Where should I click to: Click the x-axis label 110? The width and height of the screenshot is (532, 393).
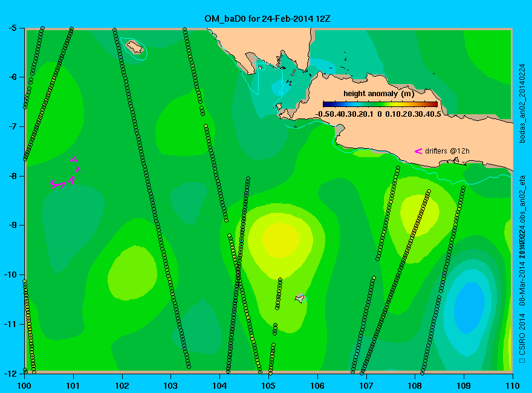[x=513, y=386]
